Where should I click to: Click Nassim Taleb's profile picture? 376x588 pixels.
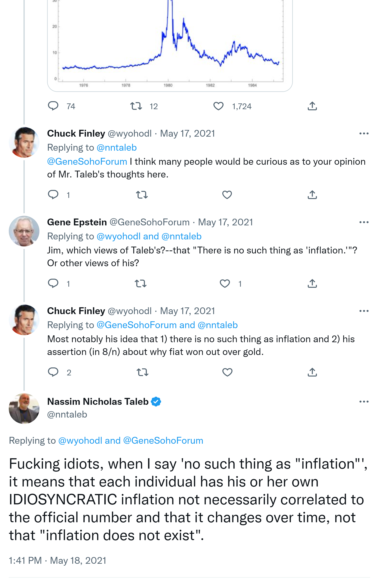(24, 409)
